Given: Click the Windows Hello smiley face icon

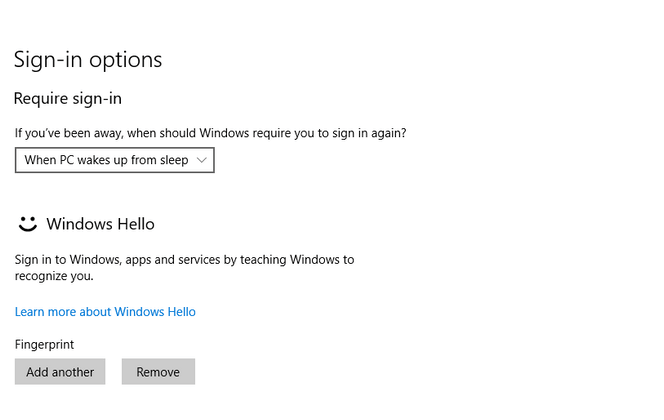Looking at the screenshot, I should click(x=28, y=224).
